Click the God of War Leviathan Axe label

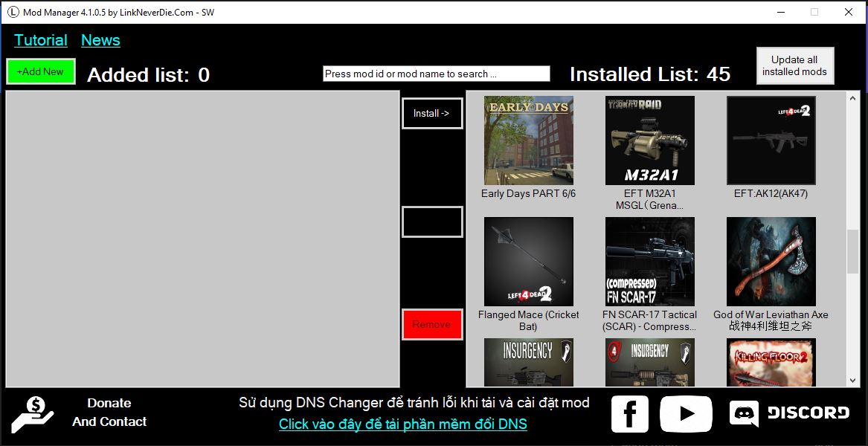pos(771,320)
